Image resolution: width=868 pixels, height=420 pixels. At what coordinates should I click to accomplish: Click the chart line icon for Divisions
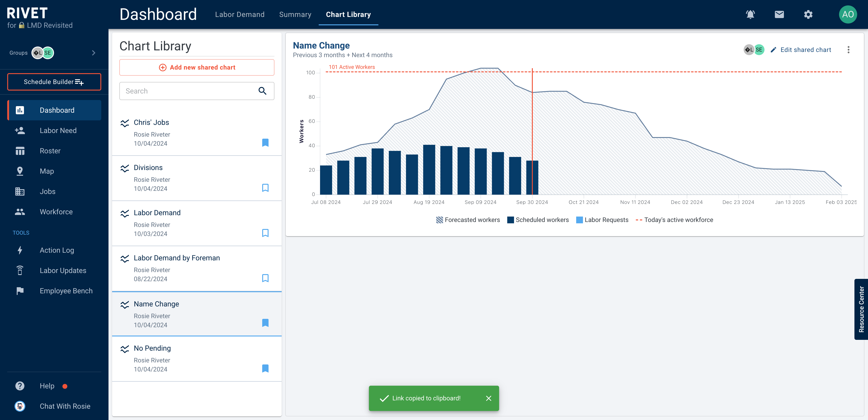(x=125, y=168)
